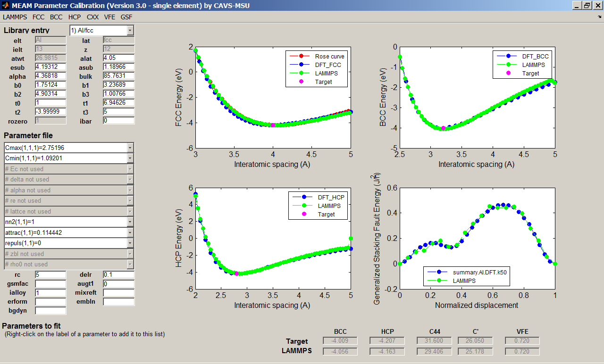604x364 pixels.
Task: Click the magenta Target point on FCC plot
Action: tap(273, 125)
